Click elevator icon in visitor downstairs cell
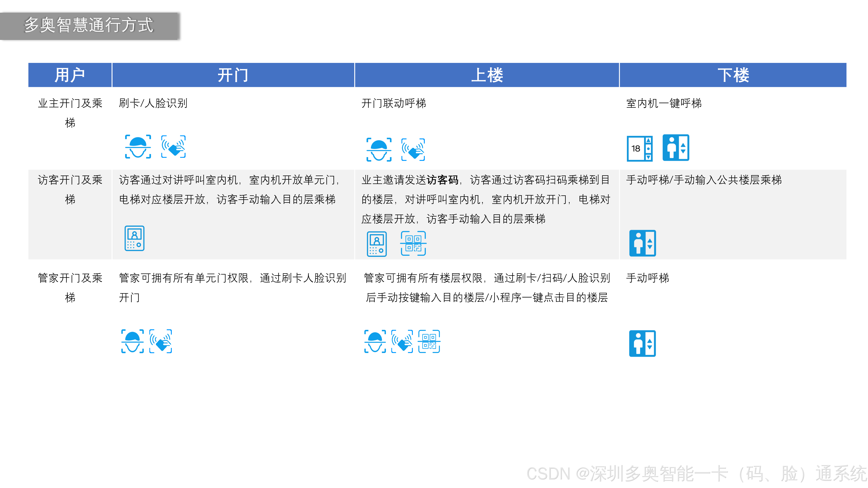Viewport: 868px width, 488px height. 642,243
